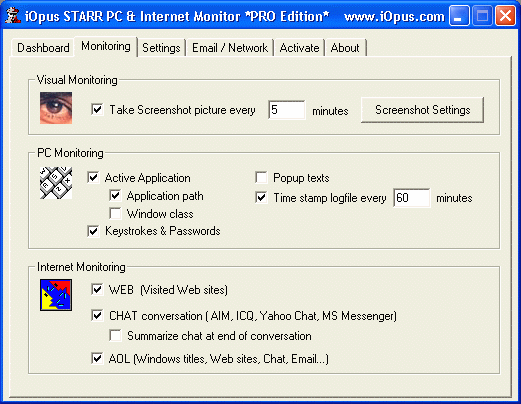Toggle Time stamp logfile every checkbox
521x404 pixels.
tap(261, 197)
